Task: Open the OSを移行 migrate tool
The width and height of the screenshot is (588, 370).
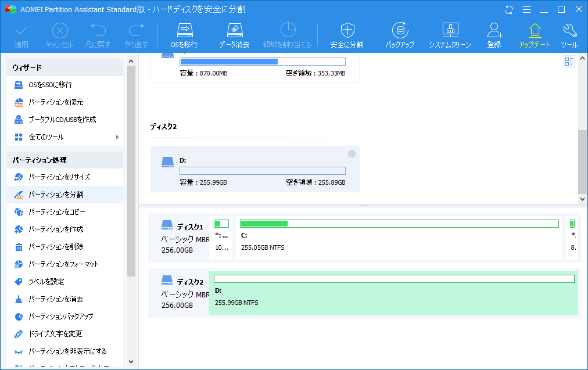Action: [x=184, y=35]
